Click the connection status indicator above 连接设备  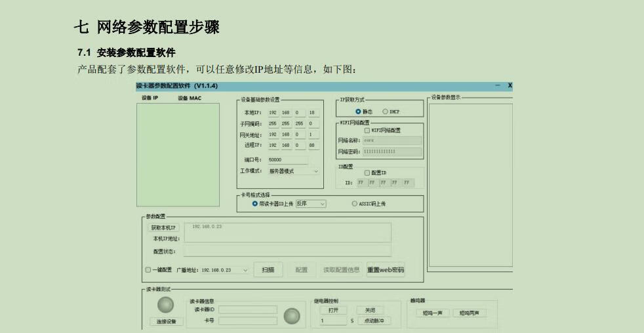click(x=166, y=305)
